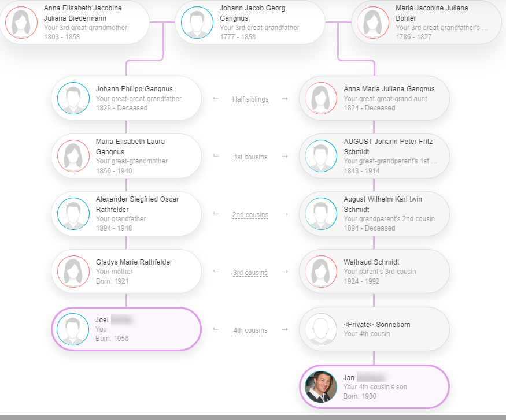506x420 pixels.
Task: Click the name Johann Philipp Gangnus
Action: (134, 89)
